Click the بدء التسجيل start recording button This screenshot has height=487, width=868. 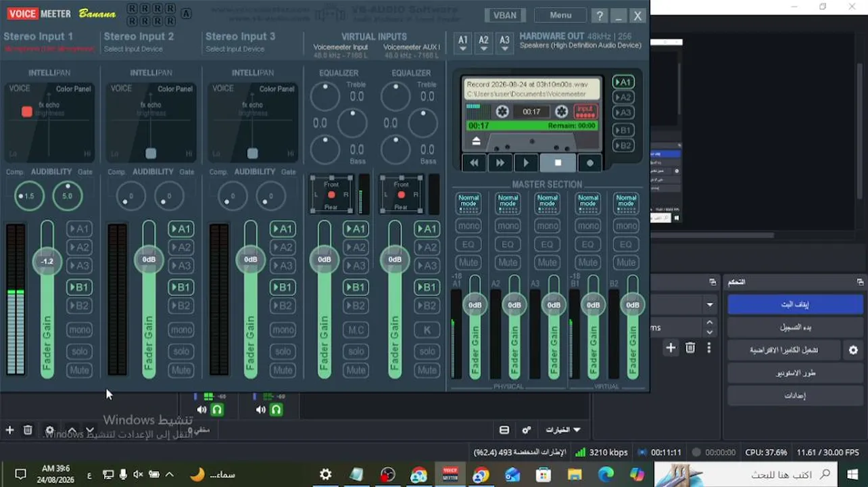(795, 327)
